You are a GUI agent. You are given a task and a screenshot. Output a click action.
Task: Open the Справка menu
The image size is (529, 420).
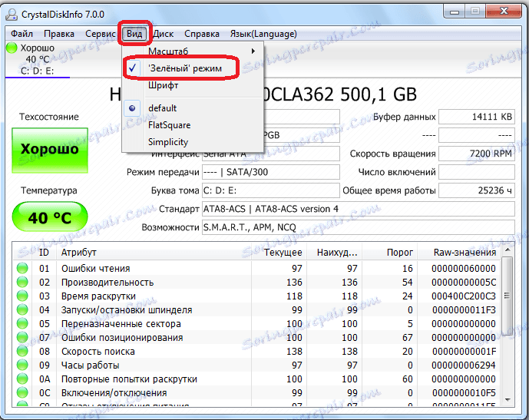click(202, 34)
